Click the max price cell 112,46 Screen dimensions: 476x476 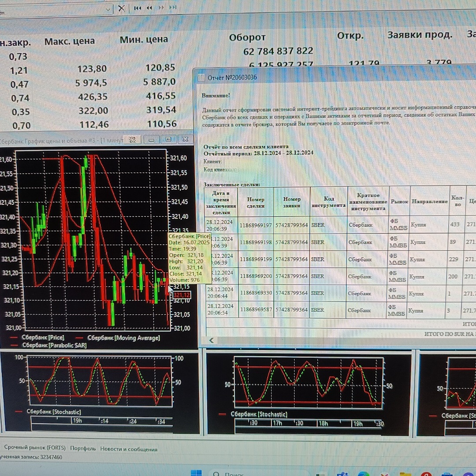94,124
